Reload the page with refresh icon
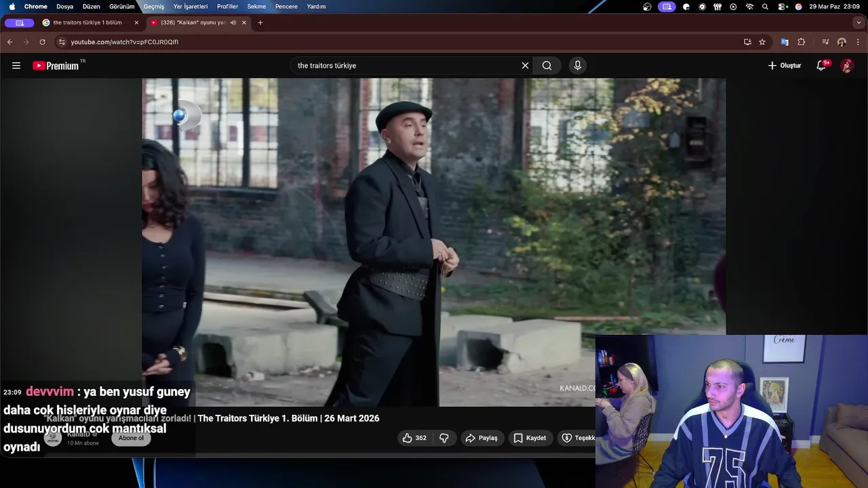Viewport: 868px width, 488px height. pos(42,42)
